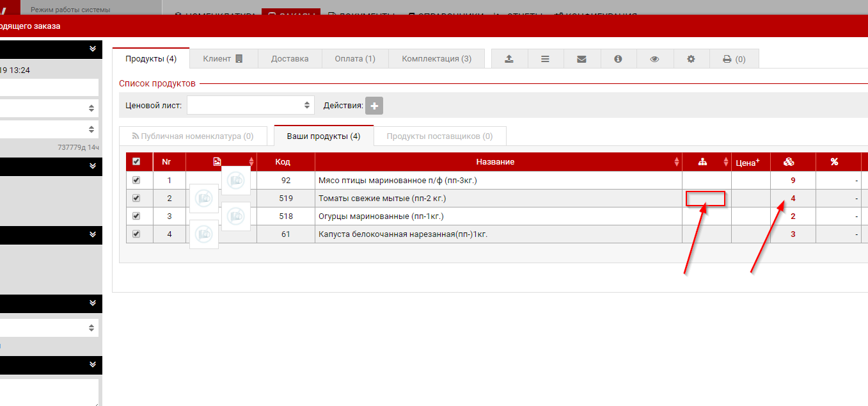Open the list (hamburger) icon tab
This screenshot has width=868, height=406.
click(x=545, y=59)
